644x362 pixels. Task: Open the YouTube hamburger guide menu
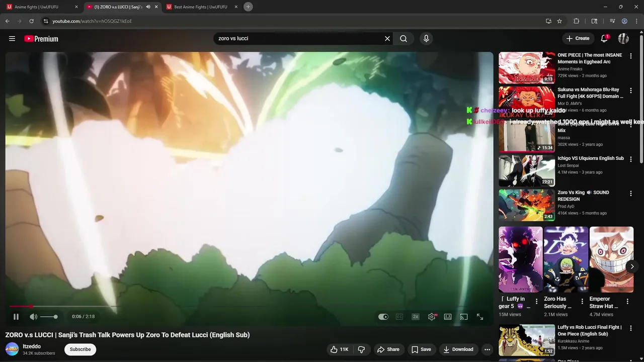12,39
